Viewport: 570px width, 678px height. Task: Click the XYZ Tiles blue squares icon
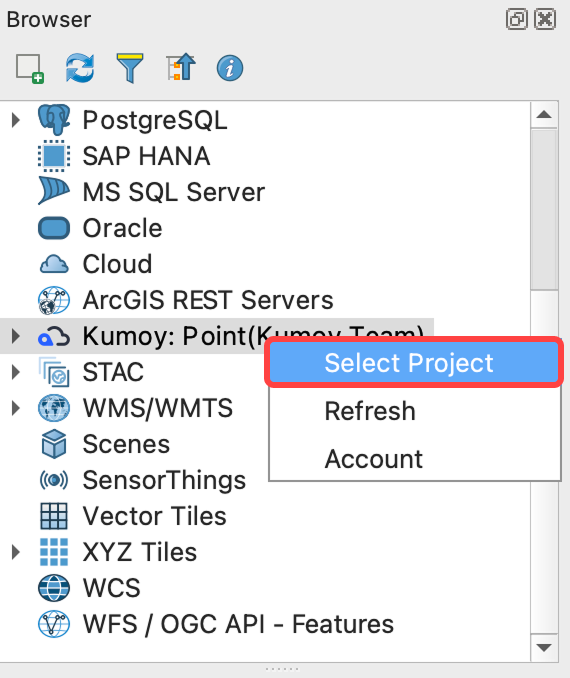[54, 552]
